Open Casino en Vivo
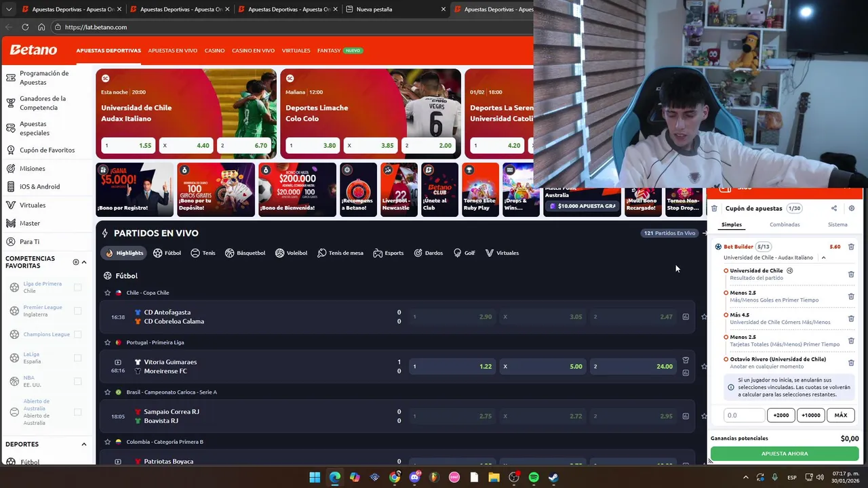 tap(253, 51)
